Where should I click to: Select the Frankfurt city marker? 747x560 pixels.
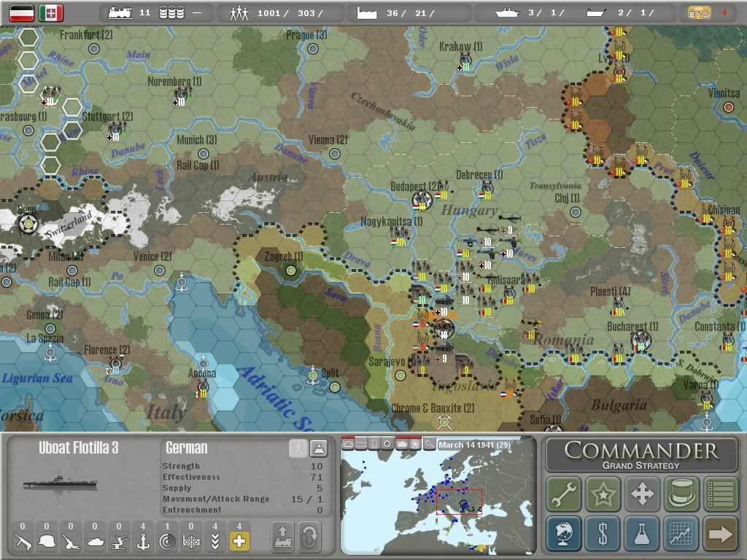pyautogui.click(x=94, y=49)
